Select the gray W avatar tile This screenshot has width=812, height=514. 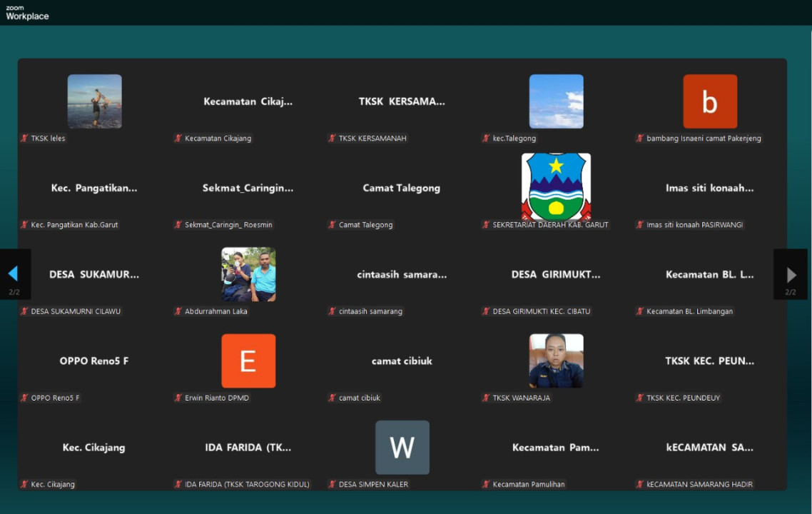(402, 448)
